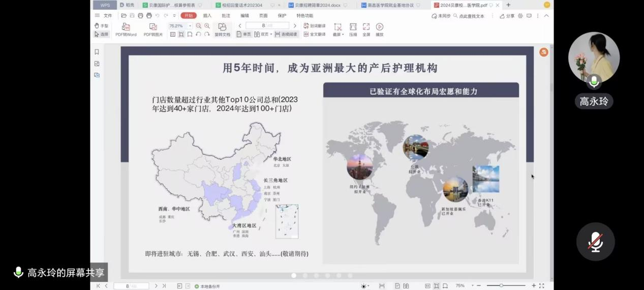
Task: Click the zoom slider in status bar
Action: coord(501,286)
